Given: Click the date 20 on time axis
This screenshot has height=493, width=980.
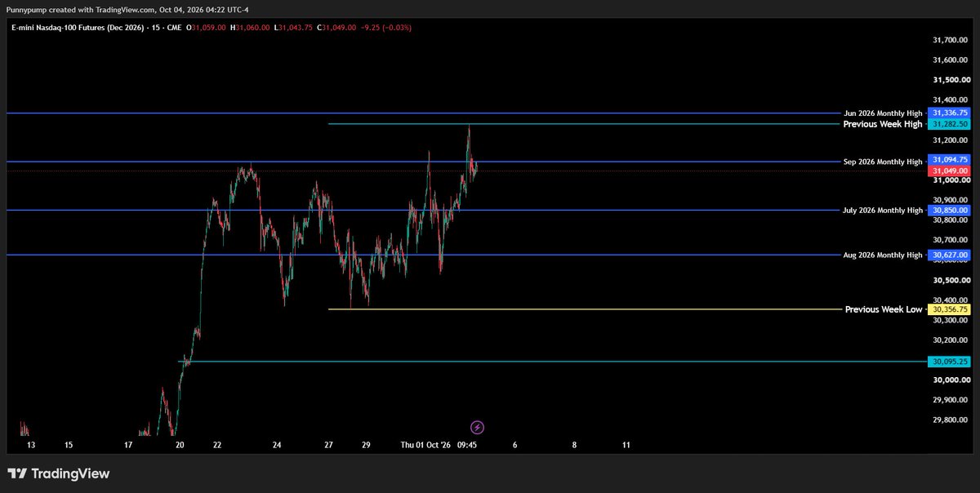Looking at the screenshot, I should (x=180, y=446).
